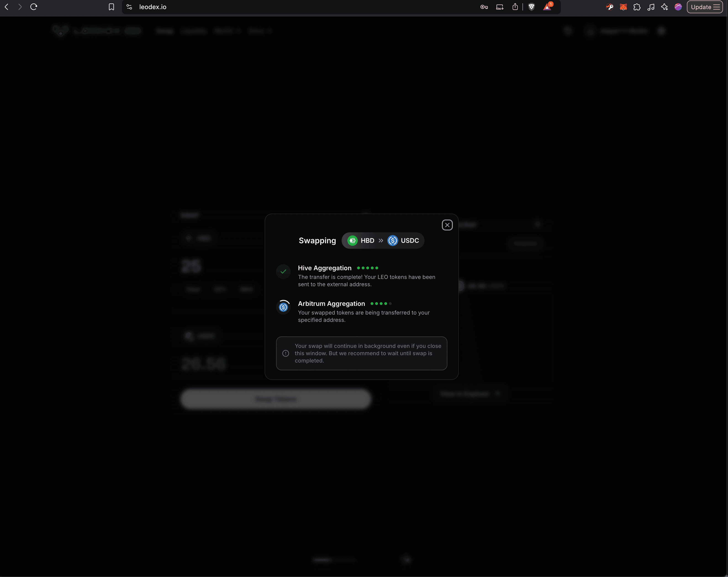The width and height of the screenshot is (728, 577).
Task: Click the 'transfer is complete' status message
Action: click(x=366, y=281)
